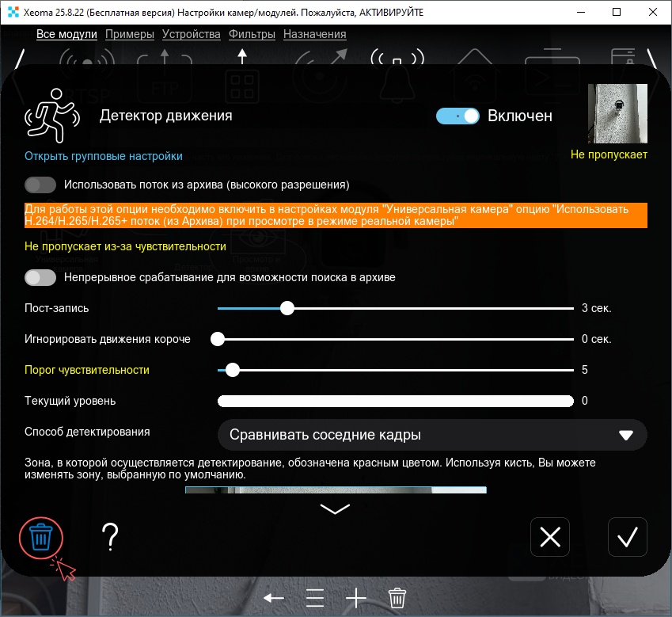Open 'Способ детектирования' dropdown
Viewport: 672px width, 617px height.
click(432, 435)
